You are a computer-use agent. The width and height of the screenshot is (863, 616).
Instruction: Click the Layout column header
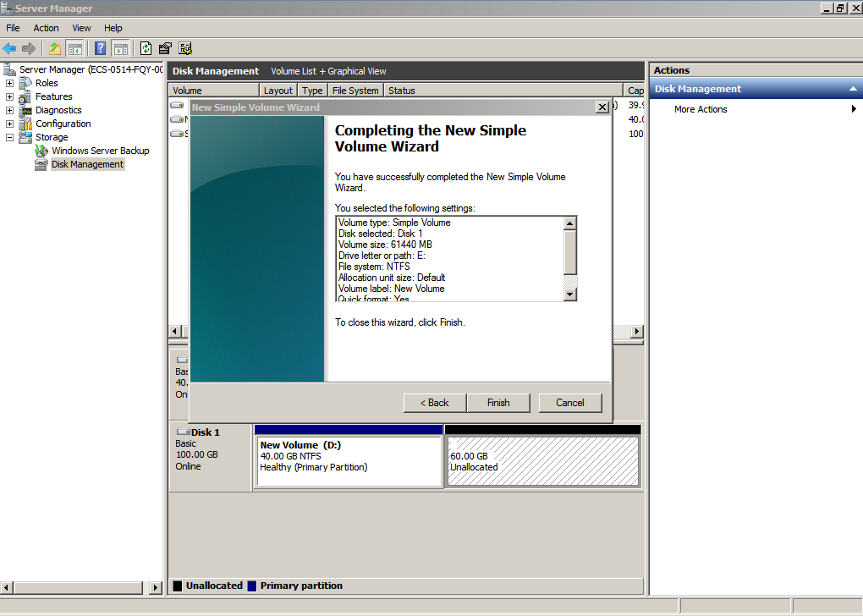pos(278,91)
